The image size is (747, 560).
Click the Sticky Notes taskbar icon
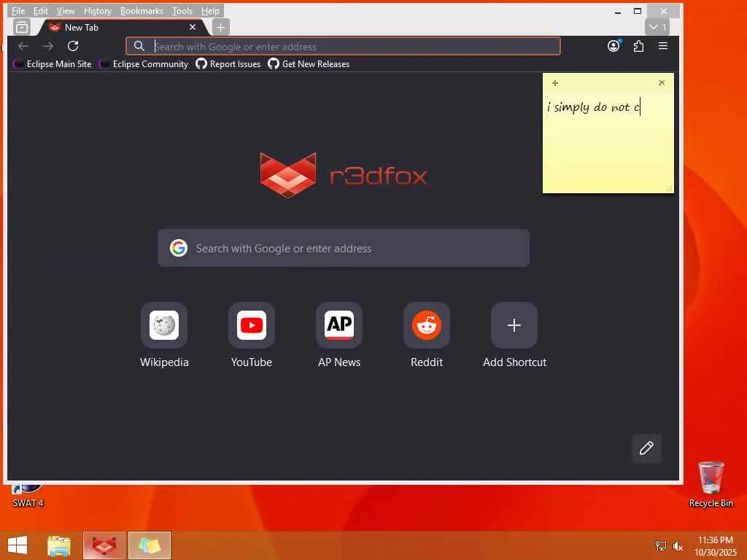pos(149,545)
